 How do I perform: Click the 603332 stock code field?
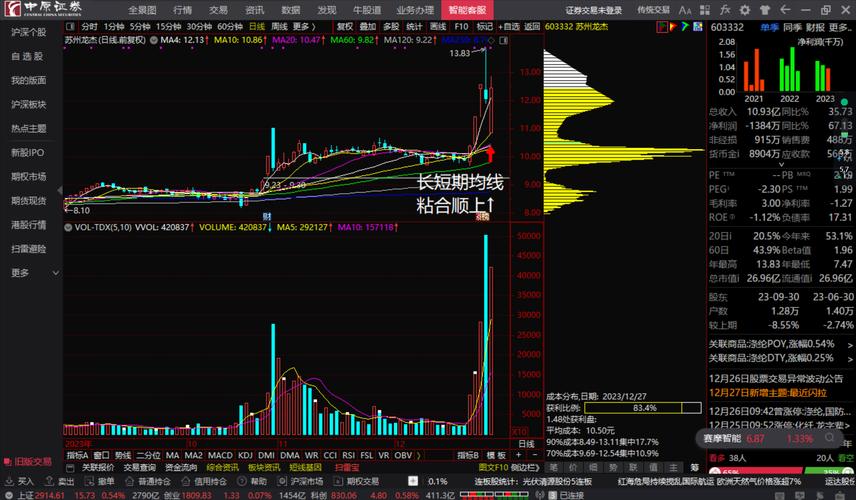click(727, 27)
